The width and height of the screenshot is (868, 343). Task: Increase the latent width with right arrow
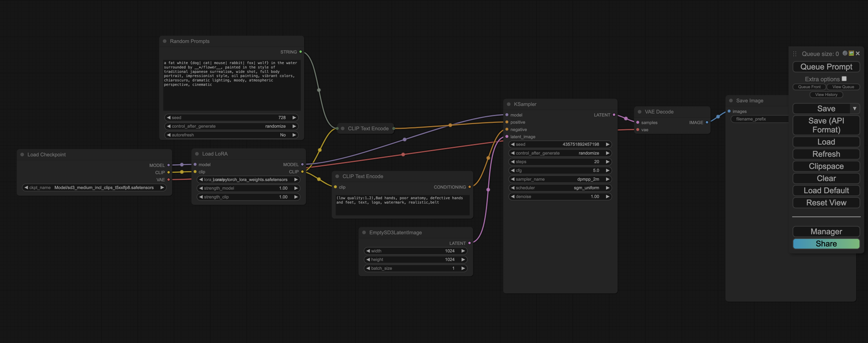(463, 251)
